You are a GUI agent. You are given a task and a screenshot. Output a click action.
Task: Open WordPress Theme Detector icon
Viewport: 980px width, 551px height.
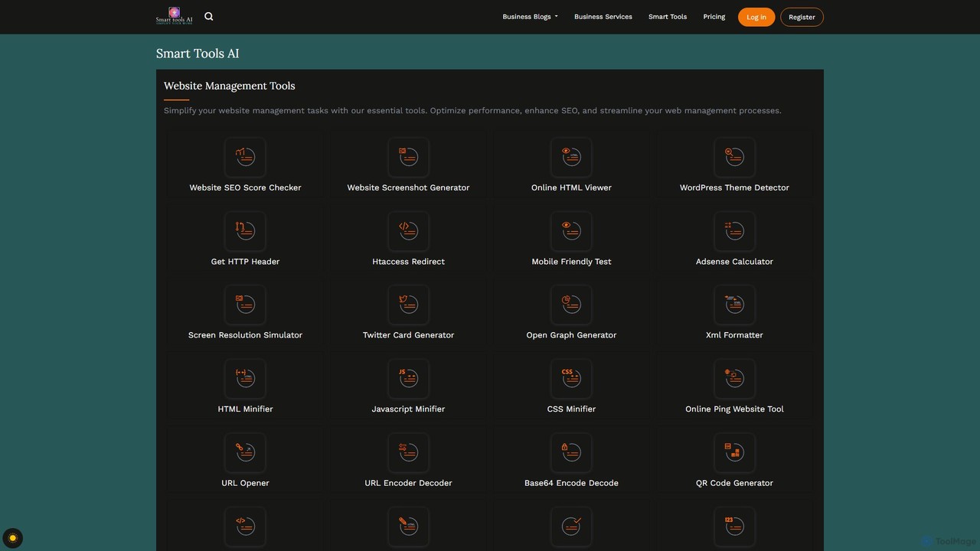coord(734,157)
